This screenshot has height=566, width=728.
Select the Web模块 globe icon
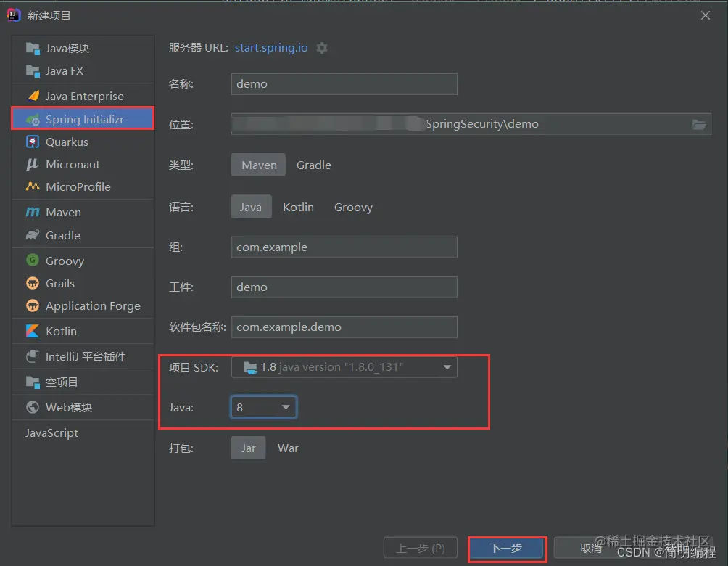tap(33, 407)
